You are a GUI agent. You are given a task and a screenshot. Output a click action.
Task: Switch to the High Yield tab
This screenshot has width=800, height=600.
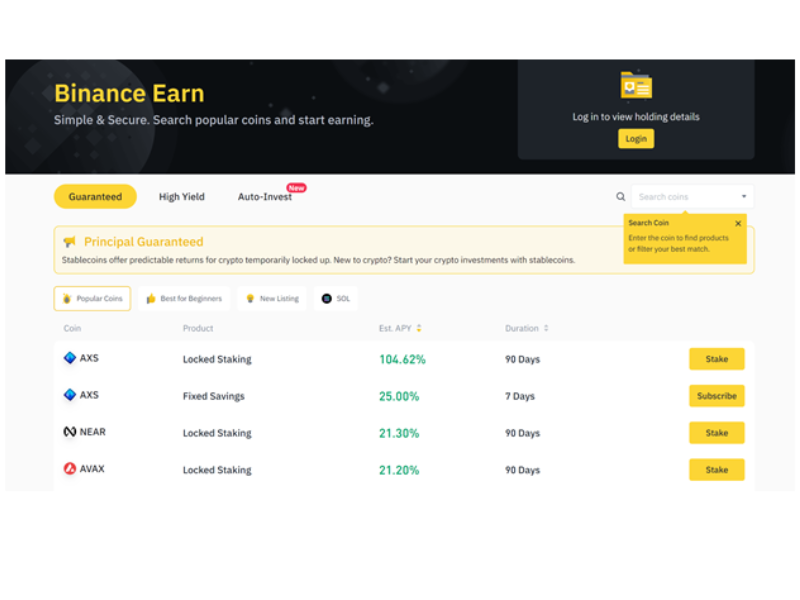(181, 197)
